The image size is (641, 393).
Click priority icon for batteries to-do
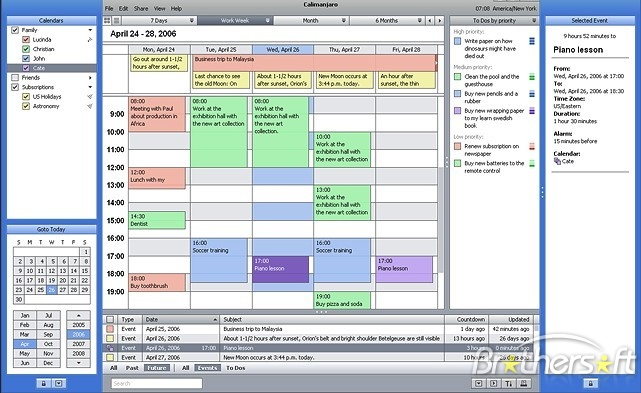[532, 163]
